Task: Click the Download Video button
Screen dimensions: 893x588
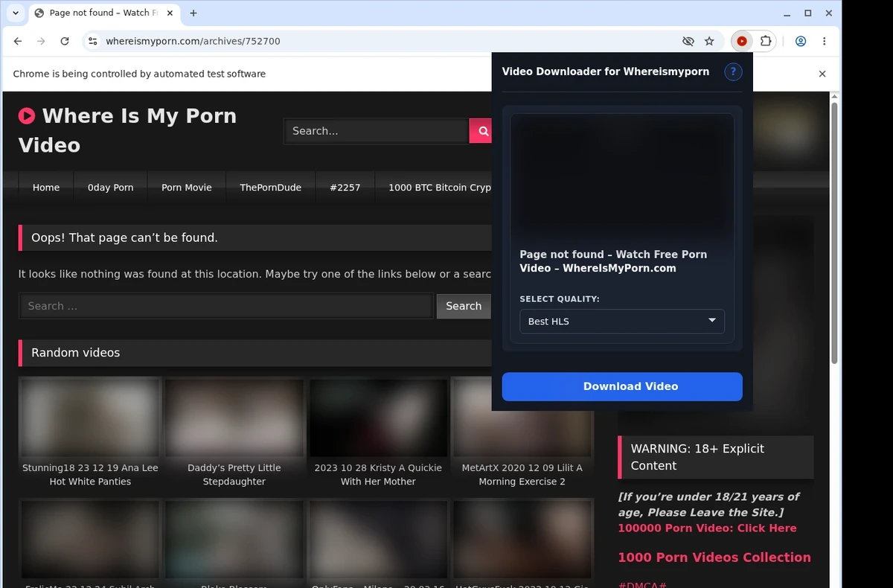Action: 622,386
